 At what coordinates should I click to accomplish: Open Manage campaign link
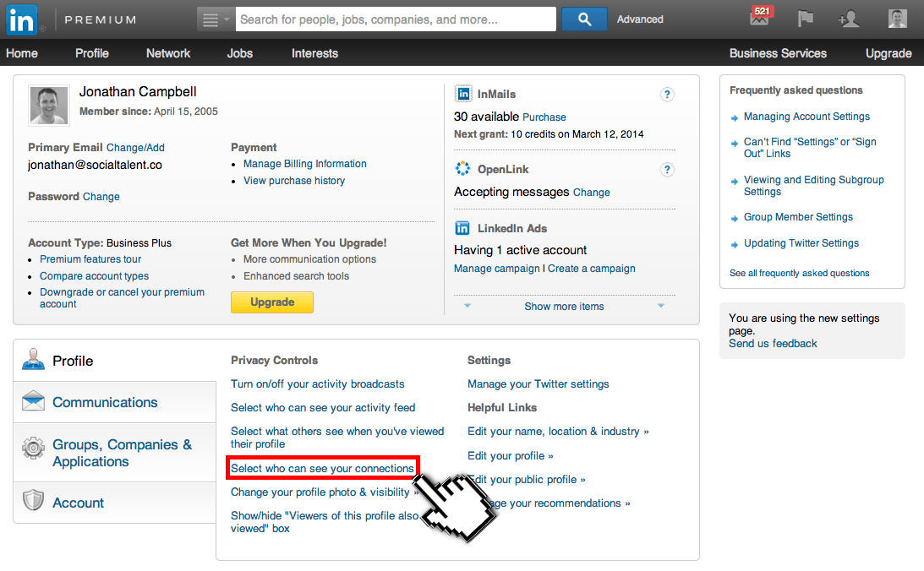[497, 269]
